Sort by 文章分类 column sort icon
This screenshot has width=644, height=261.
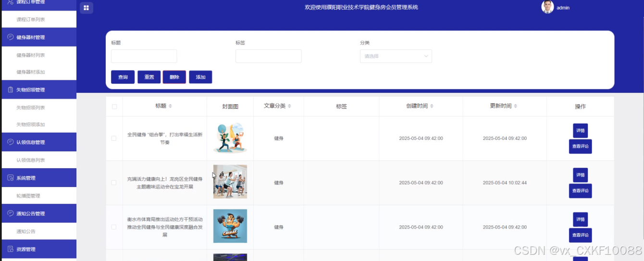click(x=289, y=106)
